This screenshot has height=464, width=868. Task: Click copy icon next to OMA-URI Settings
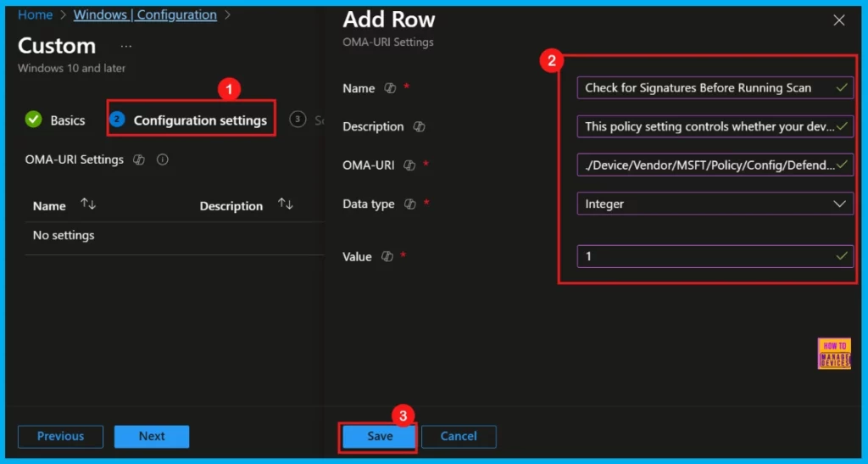(138, 159)
